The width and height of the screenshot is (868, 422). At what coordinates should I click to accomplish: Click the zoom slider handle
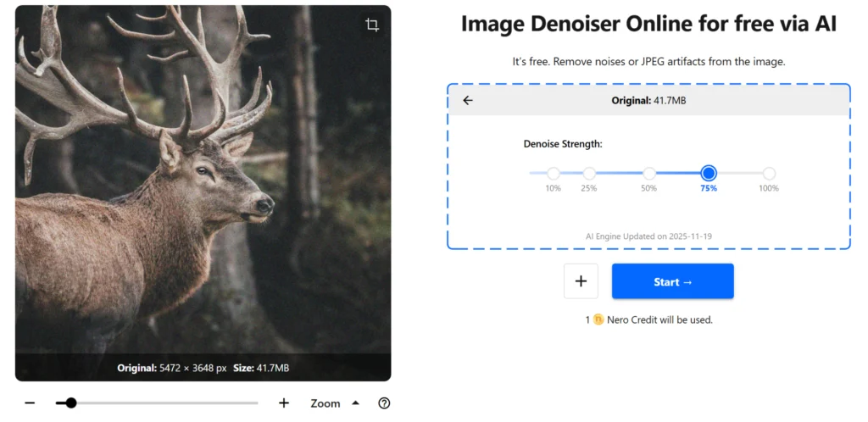click(71, 403)
